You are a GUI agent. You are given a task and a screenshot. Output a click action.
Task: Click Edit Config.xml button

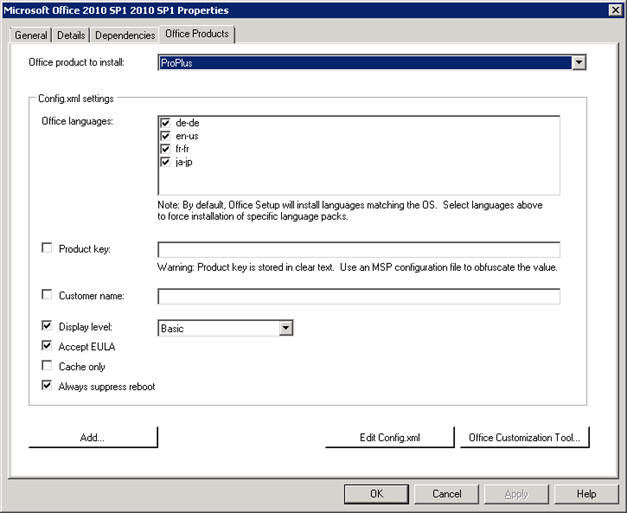tap(390, 437)
